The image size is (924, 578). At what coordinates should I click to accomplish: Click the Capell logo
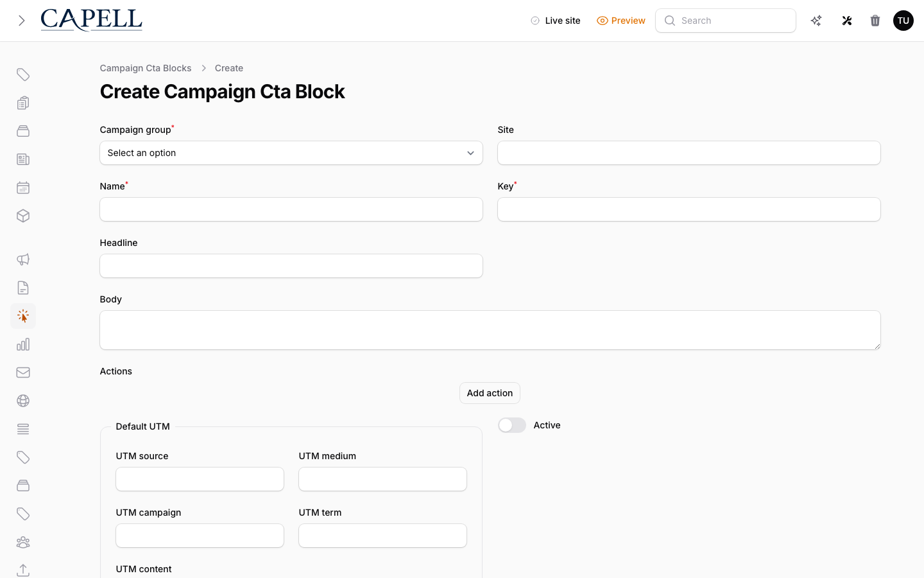pyautogui.click(x=92, y=20)
